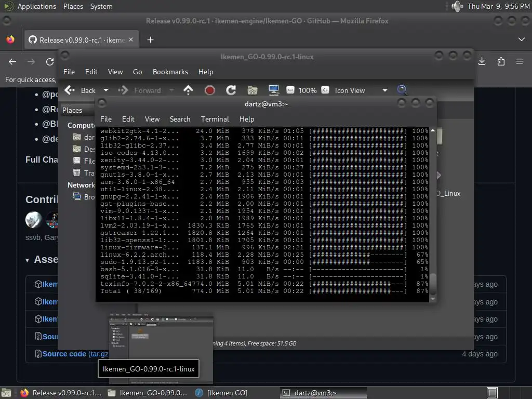Collapse the Assets section triangle on GitHub

(27, 260)
